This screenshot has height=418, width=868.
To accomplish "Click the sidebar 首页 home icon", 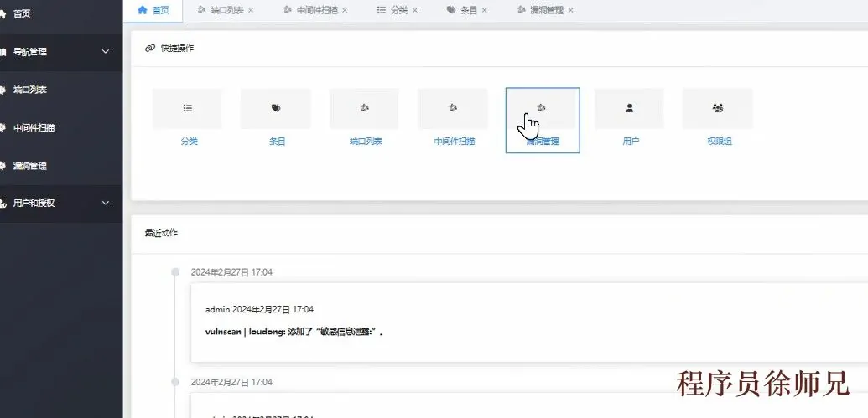I will coord(3,14).
